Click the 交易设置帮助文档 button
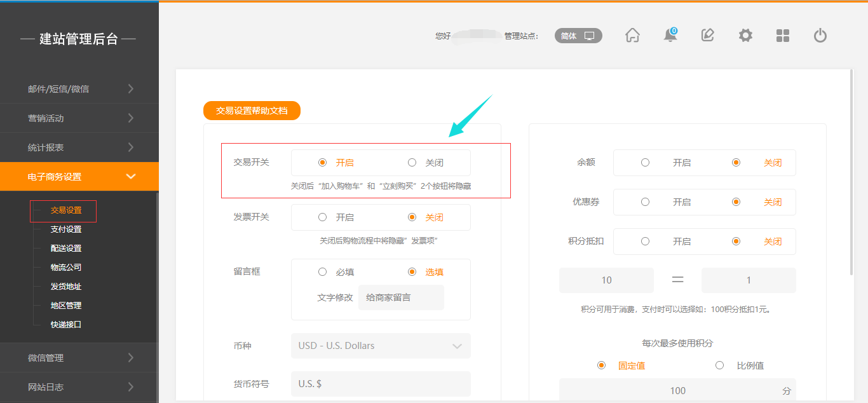The width and height of the screenshot is (868, 403). (252, 111)
